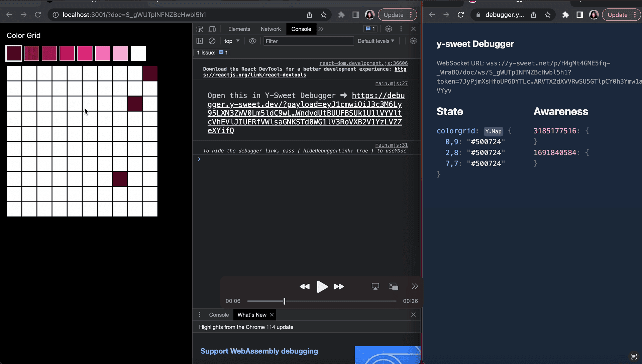Screen dimensions: 642x364
Task: Click the Console tab label
Action: pos(301,29)
